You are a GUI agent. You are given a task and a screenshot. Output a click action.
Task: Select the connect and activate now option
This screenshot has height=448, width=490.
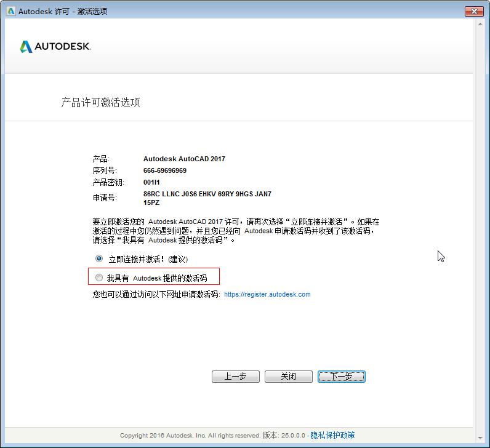[x=99, y=258]
